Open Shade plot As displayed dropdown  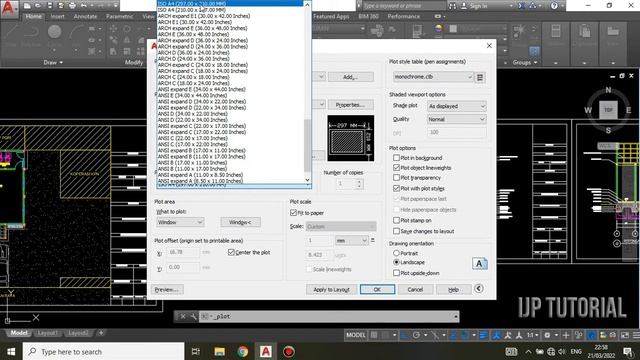pyautogui.click(x=457, y=106)
